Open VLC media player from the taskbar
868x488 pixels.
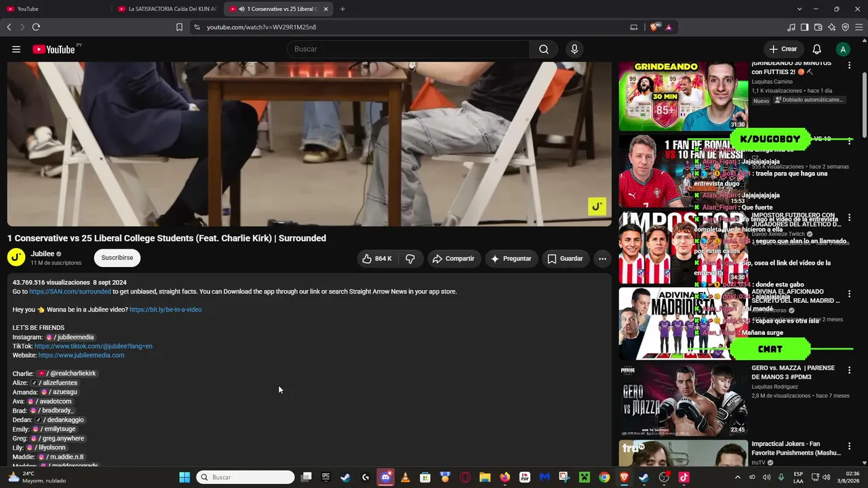(x=406, y=477)
